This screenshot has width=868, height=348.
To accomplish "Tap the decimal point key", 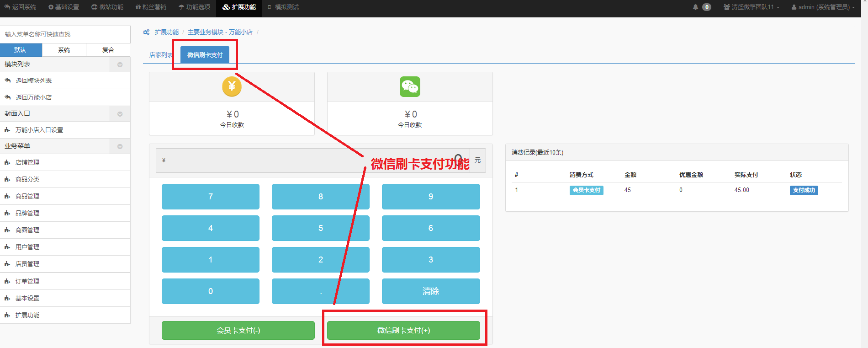I will pos(321,291).
